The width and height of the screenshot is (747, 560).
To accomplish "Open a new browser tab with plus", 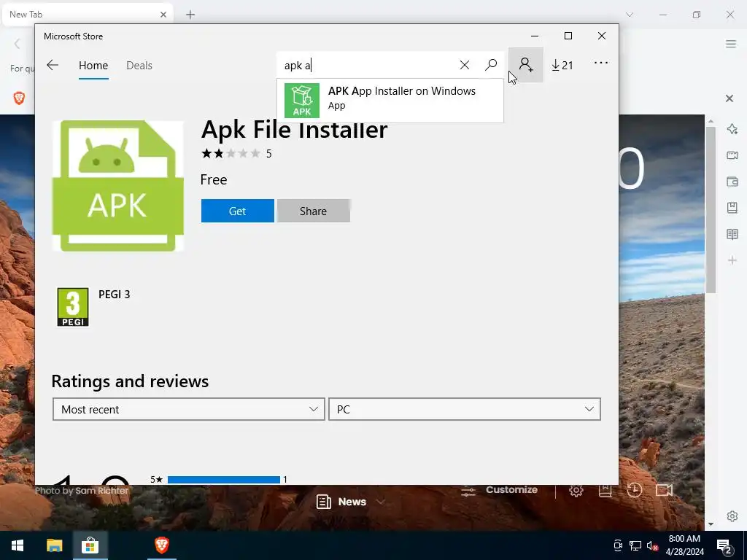I will click(190, 15).
